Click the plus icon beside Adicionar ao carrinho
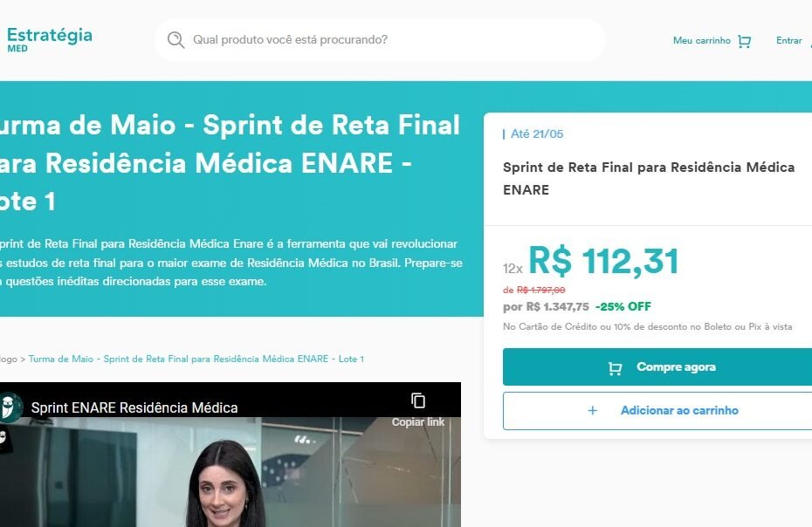Screen dimensions: 812x527 pyautogui.click(x=593, y=411)
